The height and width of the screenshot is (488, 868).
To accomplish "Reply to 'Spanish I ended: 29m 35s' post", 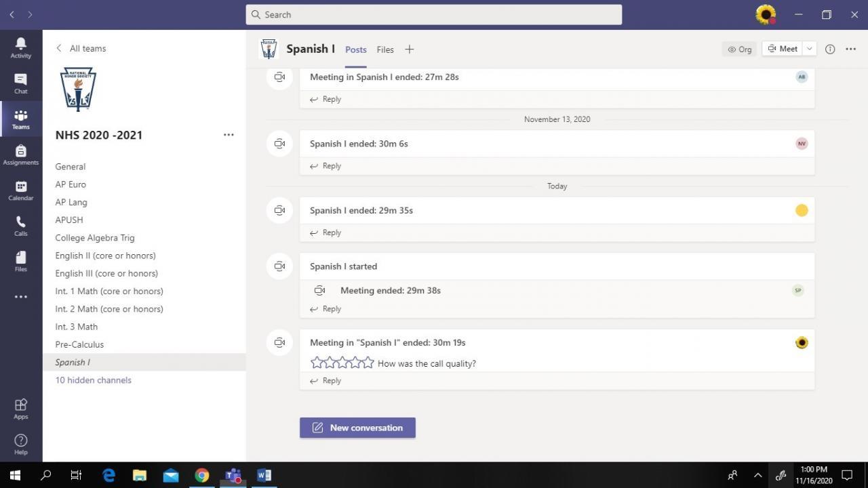I will coord(325,232).
